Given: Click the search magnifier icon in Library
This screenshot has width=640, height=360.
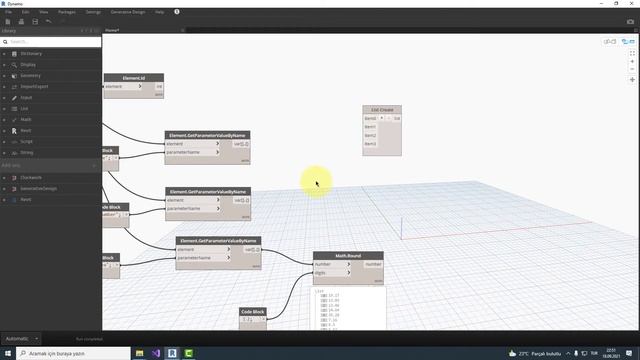Looking at the screenshot, I should [x=5, y=42].
